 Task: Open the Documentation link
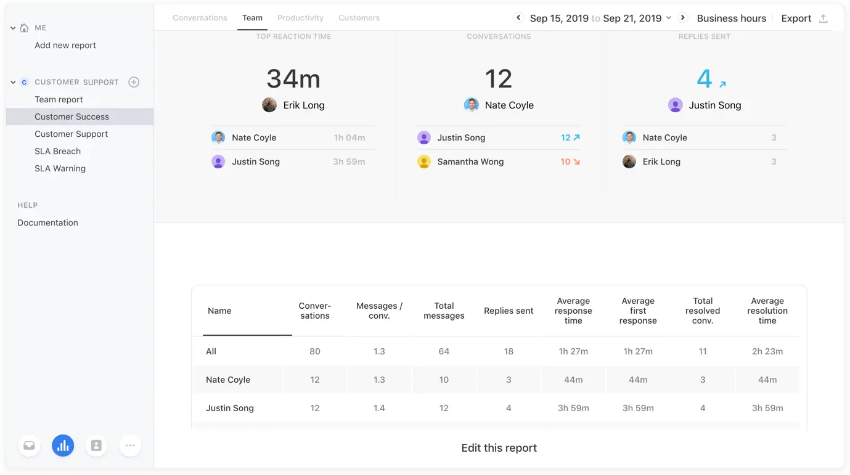pyautogui.click(x=47, y=223)
